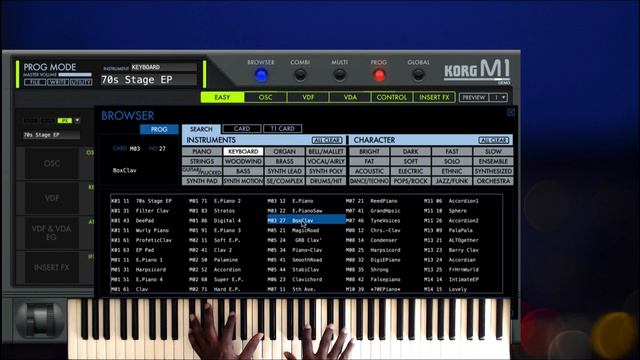Toggle the BRASS instrument filter
Screen dimensions: 640x360
284,161
